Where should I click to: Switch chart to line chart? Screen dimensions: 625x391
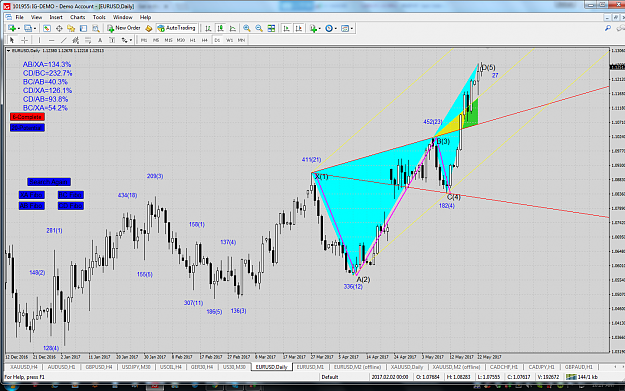pyautogui.click(x=232, y=28)
